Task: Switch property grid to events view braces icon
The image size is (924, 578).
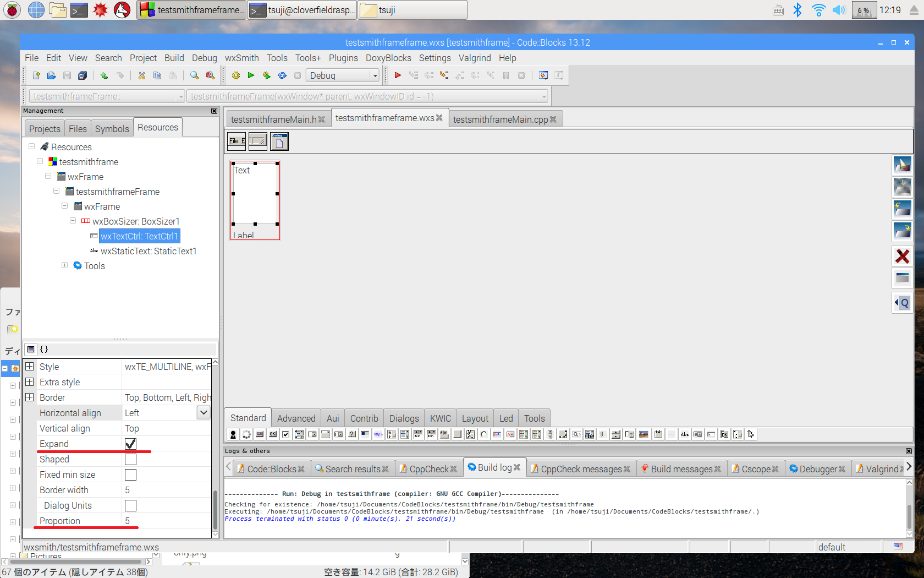Action: tap(44, 349)
